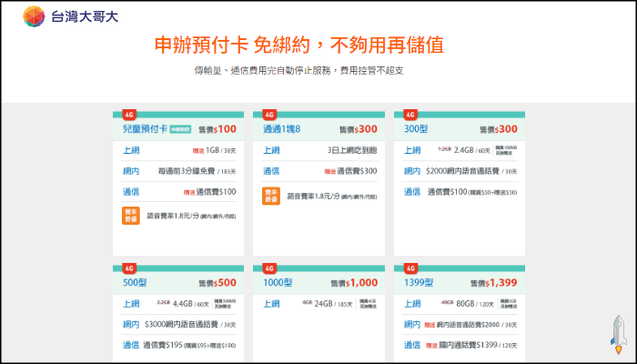Viewport: 637px width, 364px height.
Task: Click 通信費$195 in 500型 card
Action: pos(189,345)
